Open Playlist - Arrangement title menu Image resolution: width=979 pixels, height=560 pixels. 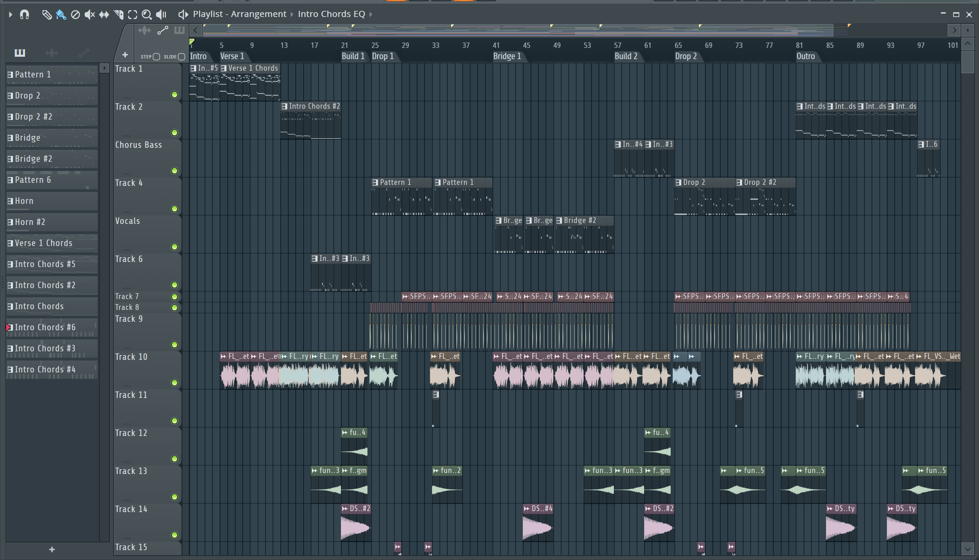tap(240, 14)
